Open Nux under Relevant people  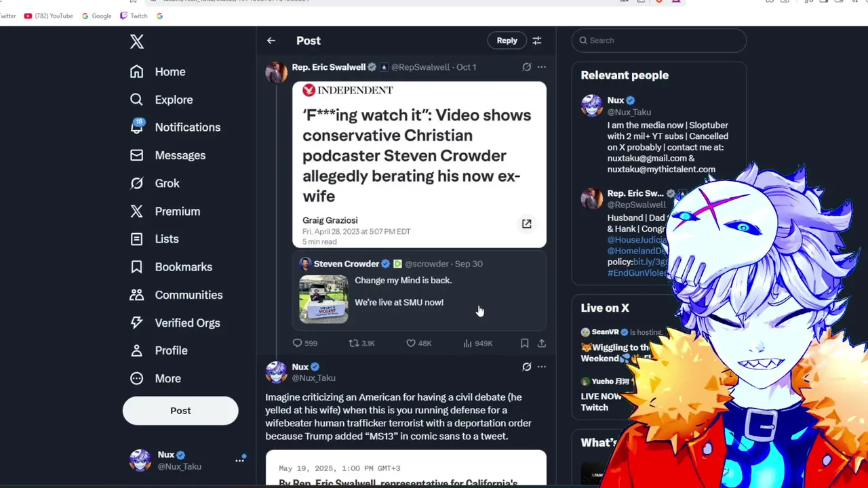click(616, 100)
